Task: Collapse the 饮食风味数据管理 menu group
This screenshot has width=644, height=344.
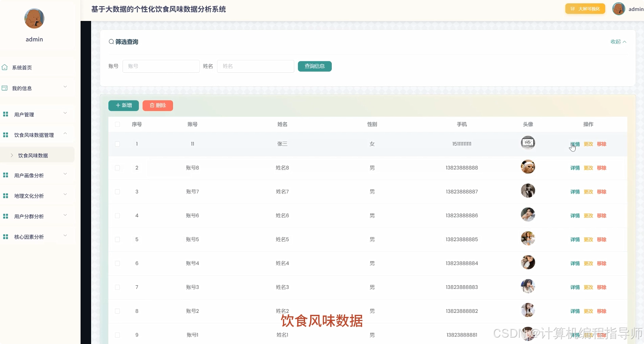Action: pos(34,135)
